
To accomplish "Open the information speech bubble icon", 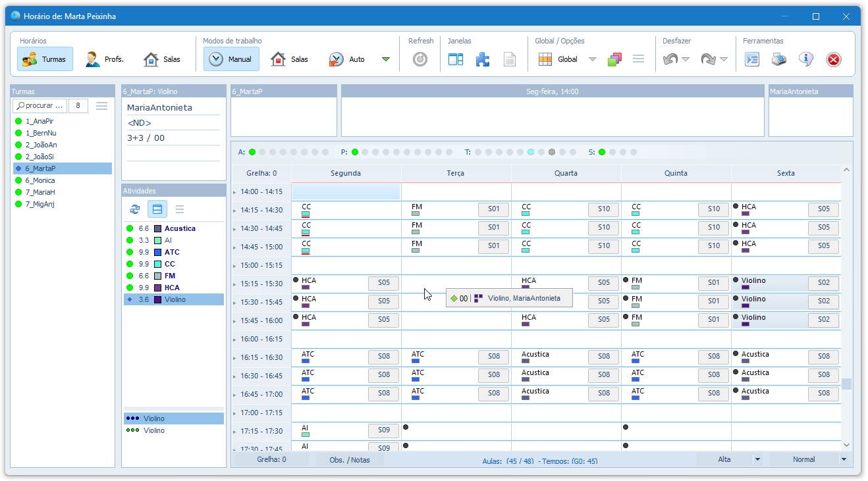I will 806,59.
